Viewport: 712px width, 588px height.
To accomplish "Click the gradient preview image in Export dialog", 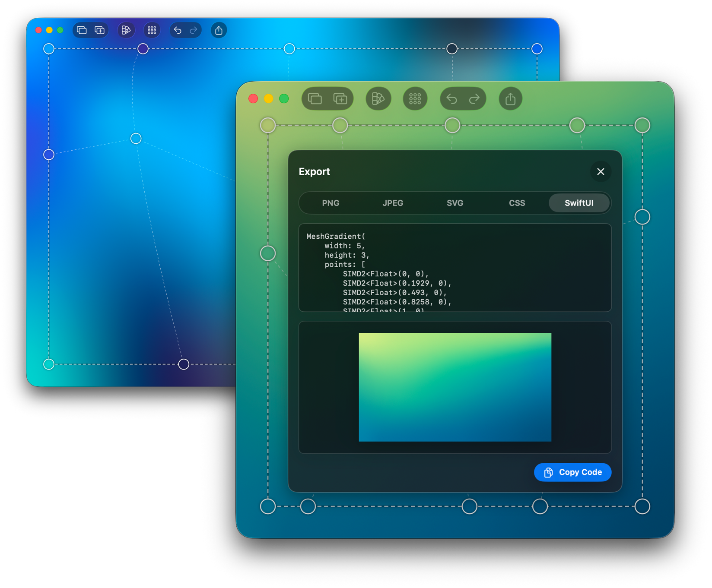I will click(x=455, y=387).
